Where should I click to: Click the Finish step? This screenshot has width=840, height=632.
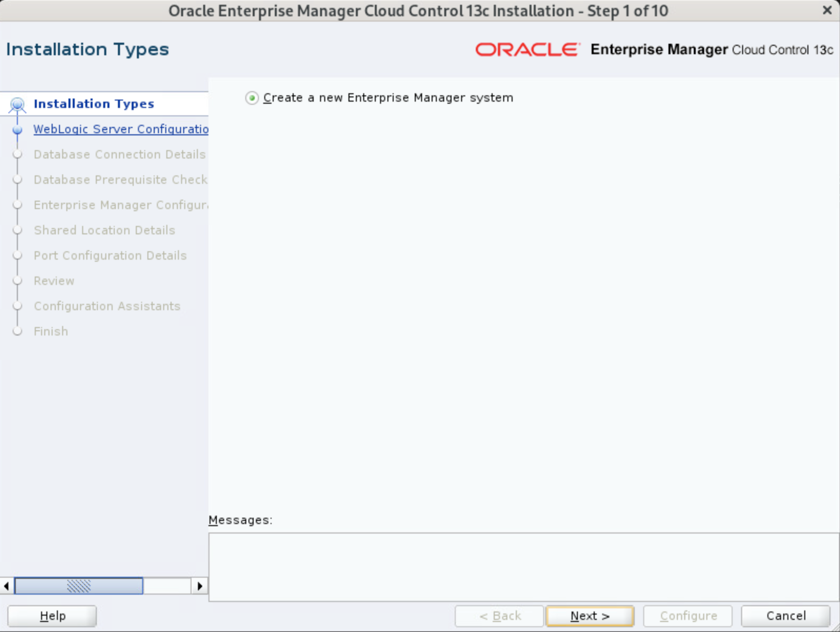pos(51,331)
